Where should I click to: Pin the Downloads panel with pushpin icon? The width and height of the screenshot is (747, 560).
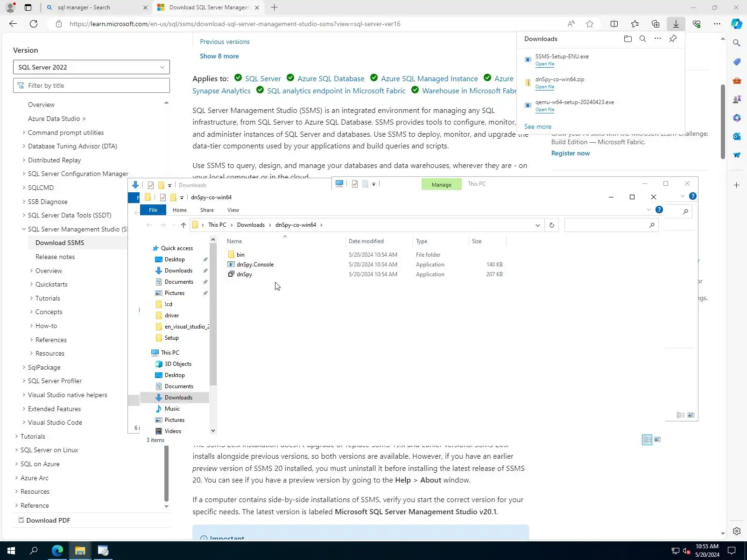[673, 39]
